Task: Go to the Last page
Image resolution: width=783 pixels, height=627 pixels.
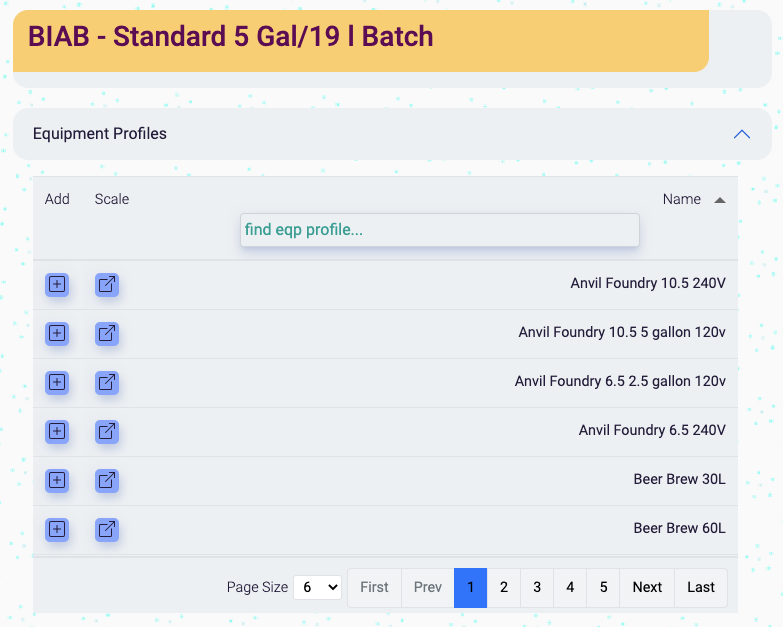Action: [701, 588]
